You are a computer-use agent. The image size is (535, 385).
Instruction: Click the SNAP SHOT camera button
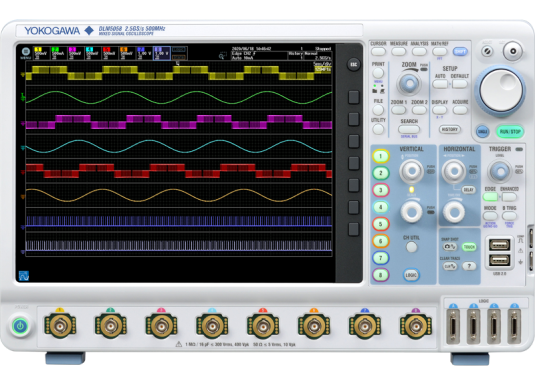pos(450,247)
